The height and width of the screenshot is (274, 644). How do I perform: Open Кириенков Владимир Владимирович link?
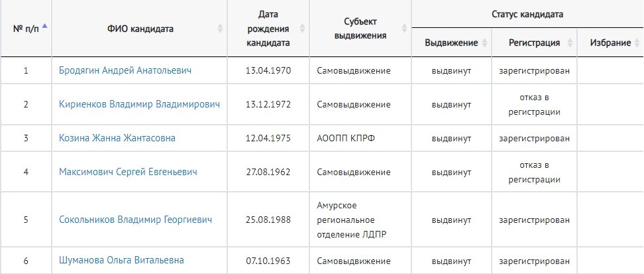click(139, 104)
